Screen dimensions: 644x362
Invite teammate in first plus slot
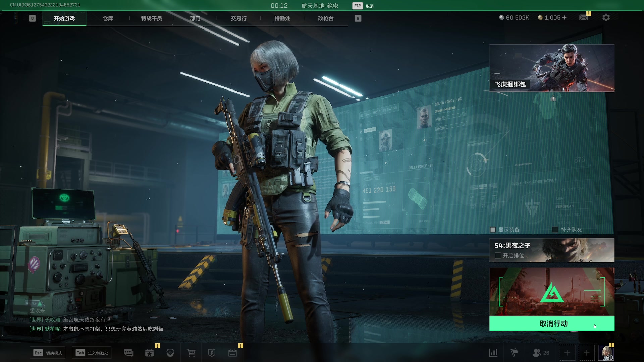(x=567, y=353)
